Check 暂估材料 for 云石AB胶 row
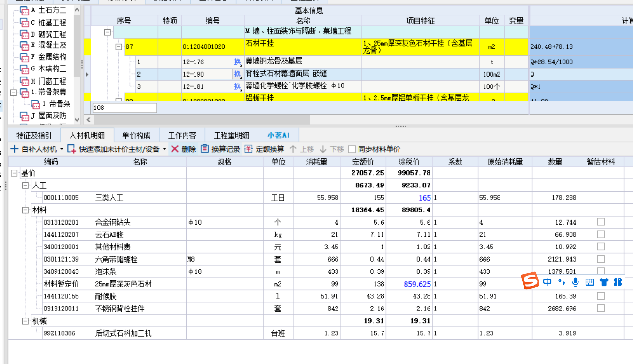Viewport: 633px width, 364px height. point(601,234)
